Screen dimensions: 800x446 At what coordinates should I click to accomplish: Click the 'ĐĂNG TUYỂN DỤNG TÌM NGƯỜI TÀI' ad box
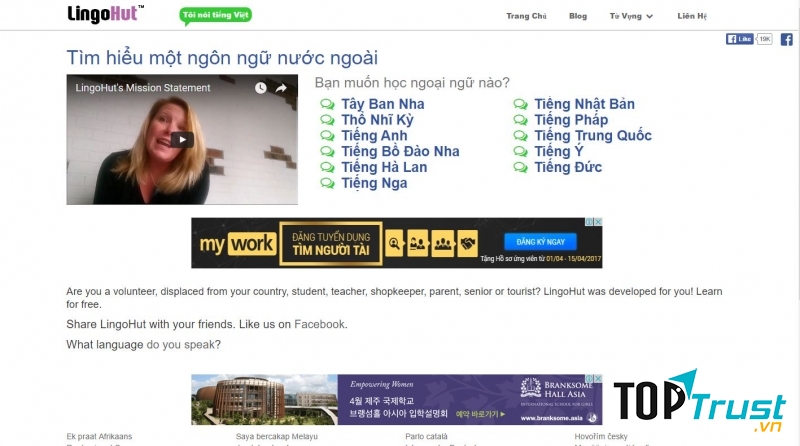click(331, 243)
